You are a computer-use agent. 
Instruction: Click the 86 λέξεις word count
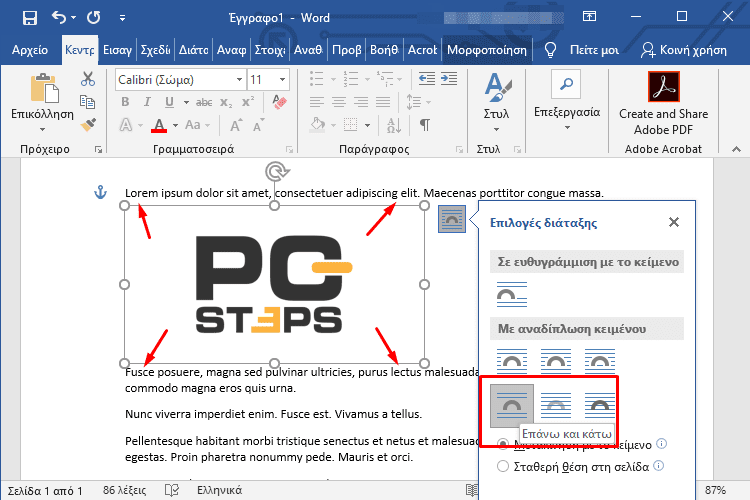(x=124, y=490)
